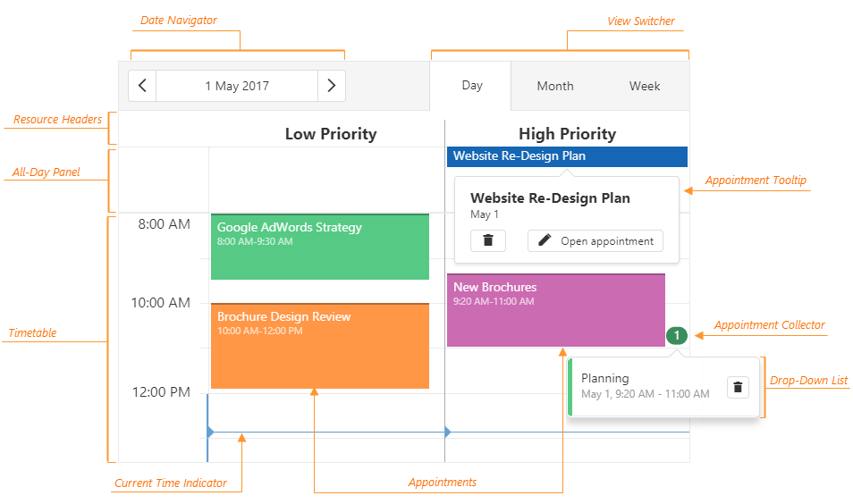Go to the next date with right arrow

[331, 86]
